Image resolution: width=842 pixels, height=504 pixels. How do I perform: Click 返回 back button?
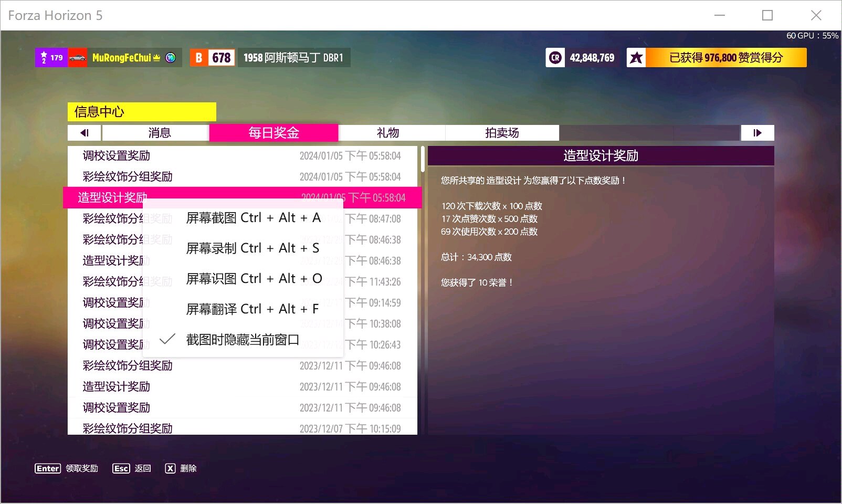click(x=143, y=468)
